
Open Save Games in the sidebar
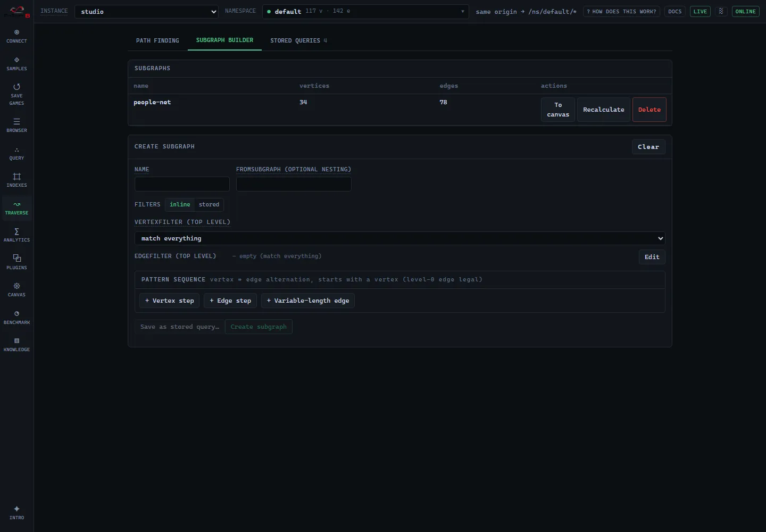[16, 94]
